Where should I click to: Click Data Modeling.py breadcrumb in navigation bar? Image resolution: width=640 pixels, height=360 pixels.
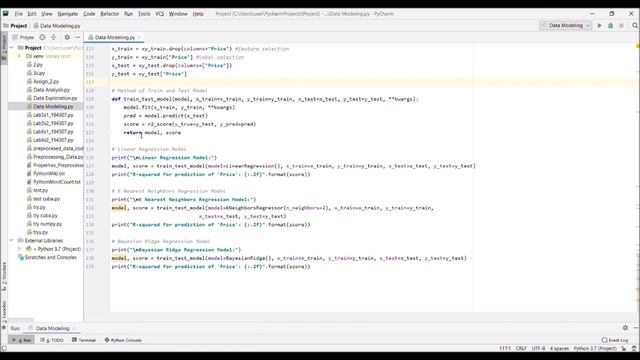click(x=57, y=25)
